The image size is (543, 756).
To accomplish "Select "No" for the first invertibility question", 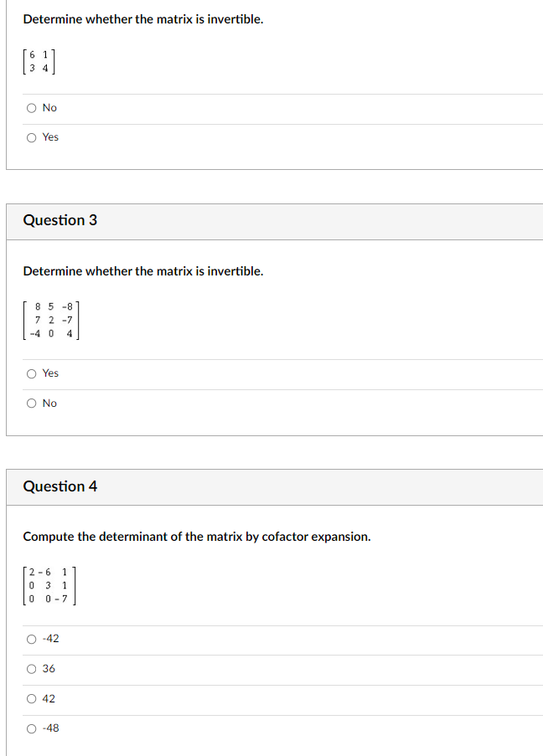I will pos(31,107).
